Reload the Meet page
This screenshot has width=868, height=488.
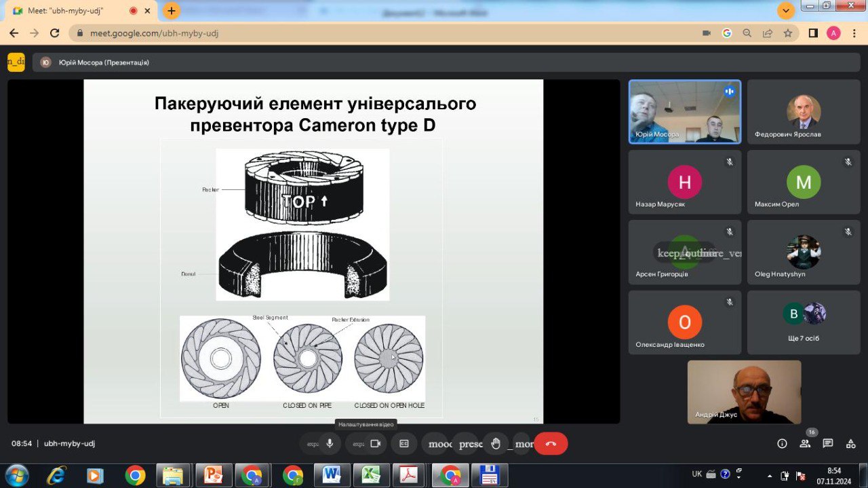tap(55, 33)
